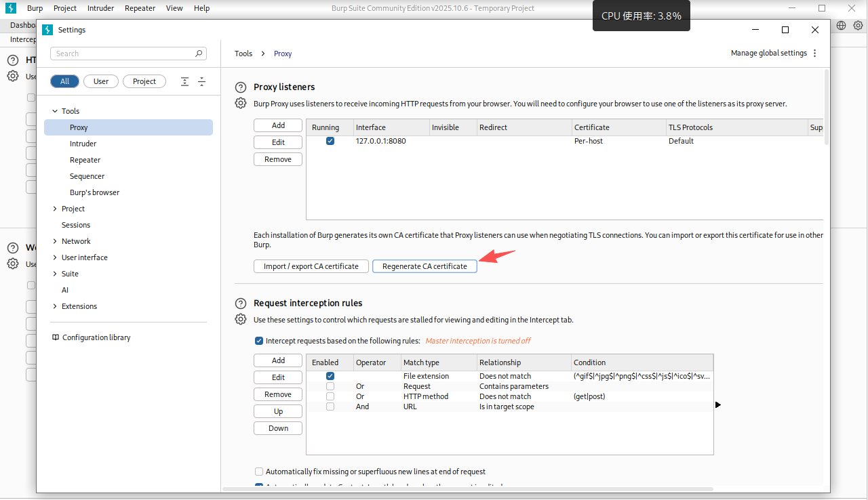The height and width of the screenshot is (500, 868).
Task: Move interception rule Down
Action: pos(278,428)
